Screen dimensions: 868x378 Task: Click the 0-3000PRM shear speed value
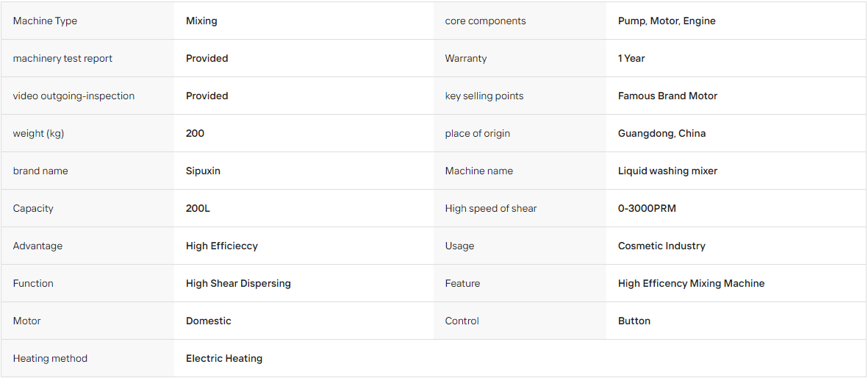[x=647, y=208]
